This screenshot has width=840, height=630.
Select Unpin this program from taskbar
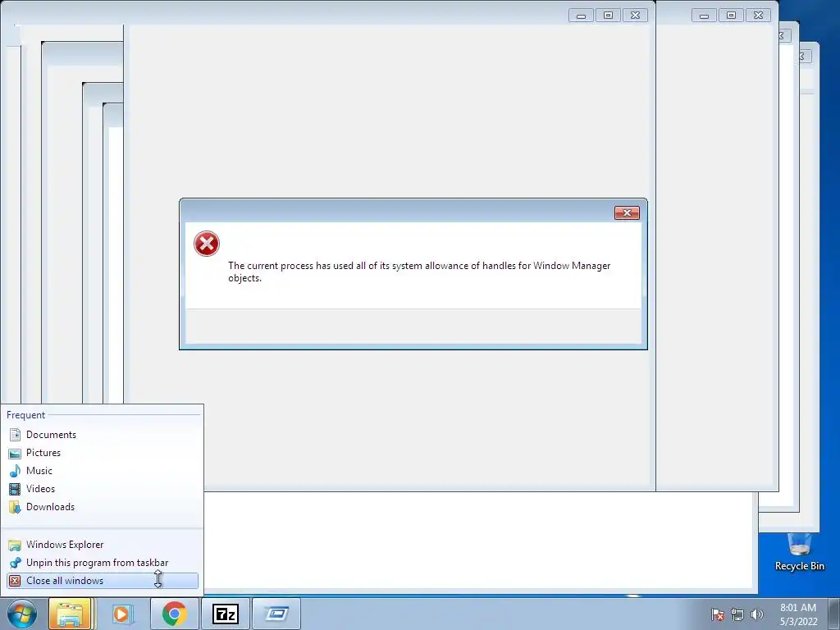point(102,563)
